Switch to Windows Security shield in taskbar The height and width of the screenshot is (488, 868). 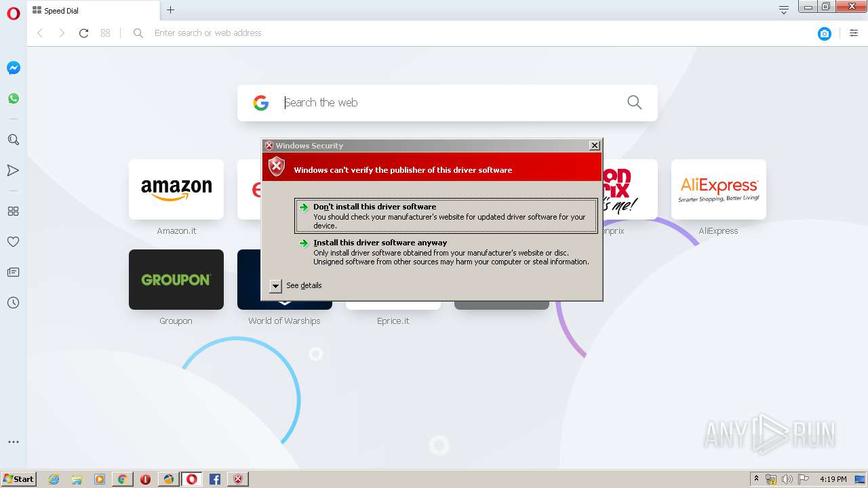click(238, 479)
